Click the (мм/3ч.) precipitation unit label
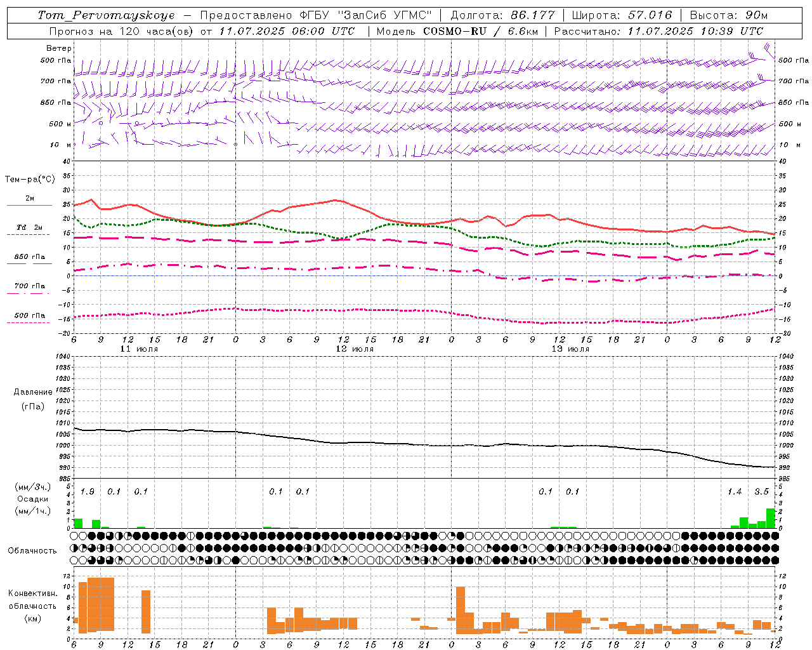 (33, 487)
